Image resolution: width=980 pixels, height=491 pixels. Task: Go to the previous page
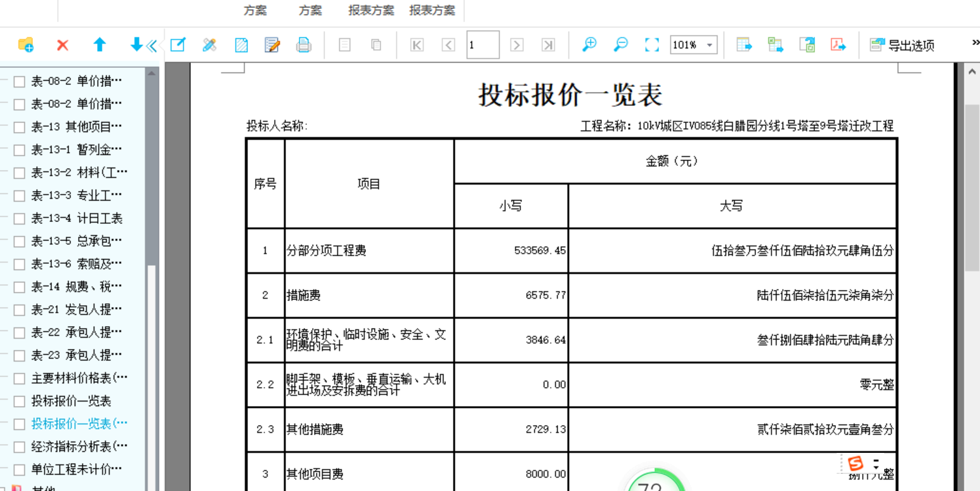[x=448, y=45]
